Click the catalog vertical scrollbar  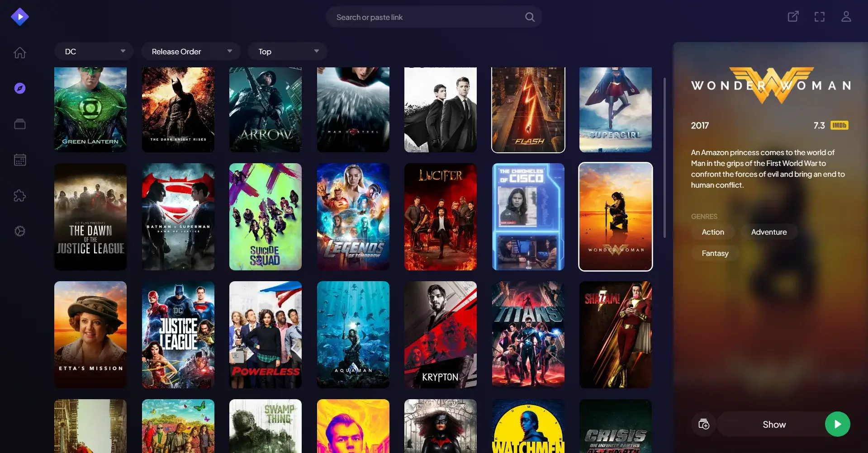tap(664, 157)
